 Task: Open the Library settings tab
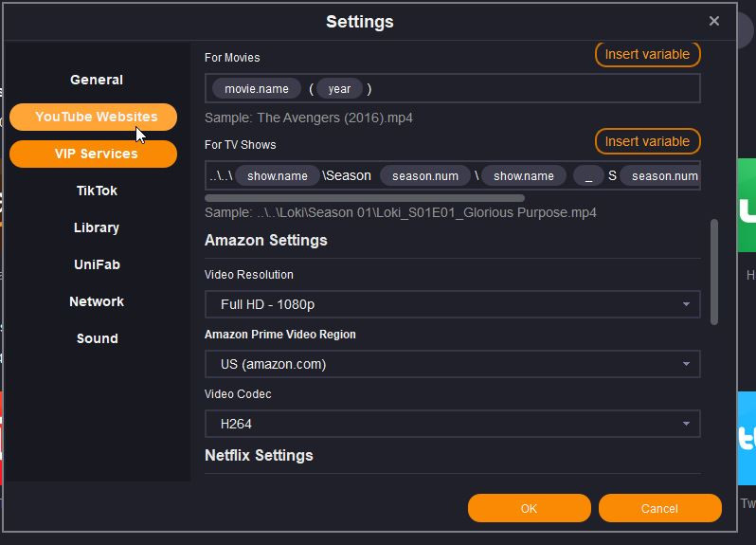[97, 227]
